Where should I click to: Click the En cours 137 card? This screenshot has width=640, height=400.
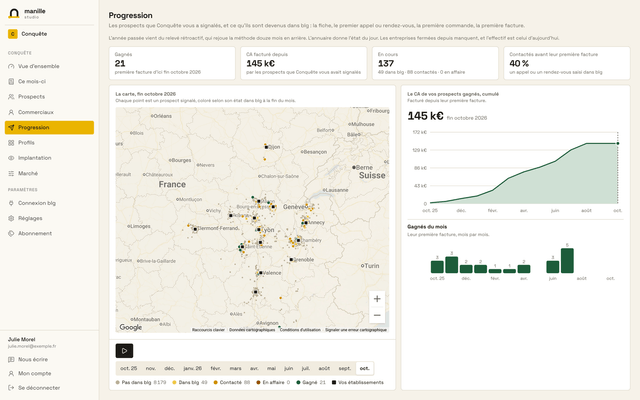(435, 63)
